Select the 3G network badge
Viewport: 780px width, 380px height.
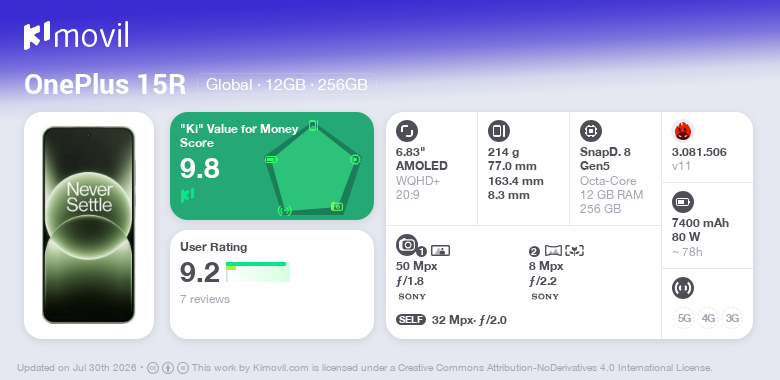pyautogui.click(x=732, y=318)
